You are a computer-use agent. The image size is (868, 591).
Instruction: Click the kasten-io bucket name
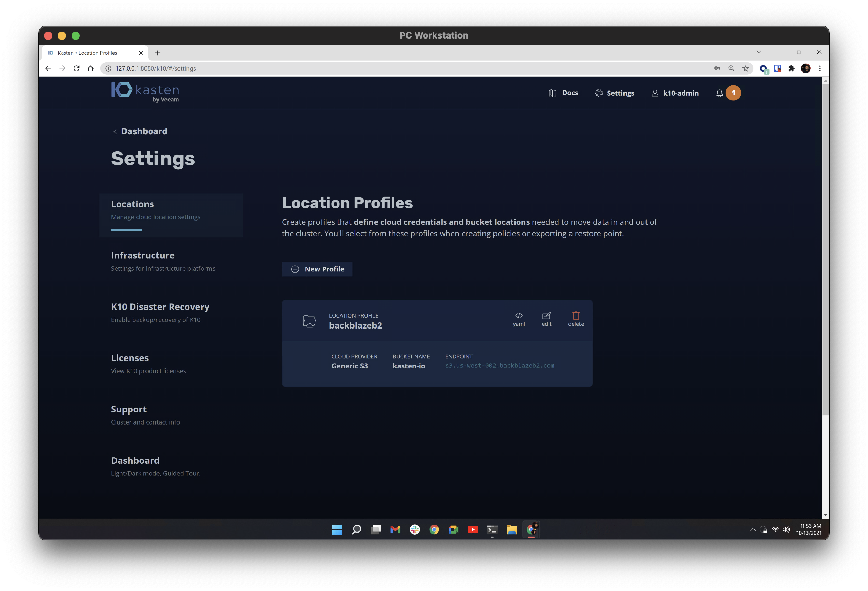(409, 366)
